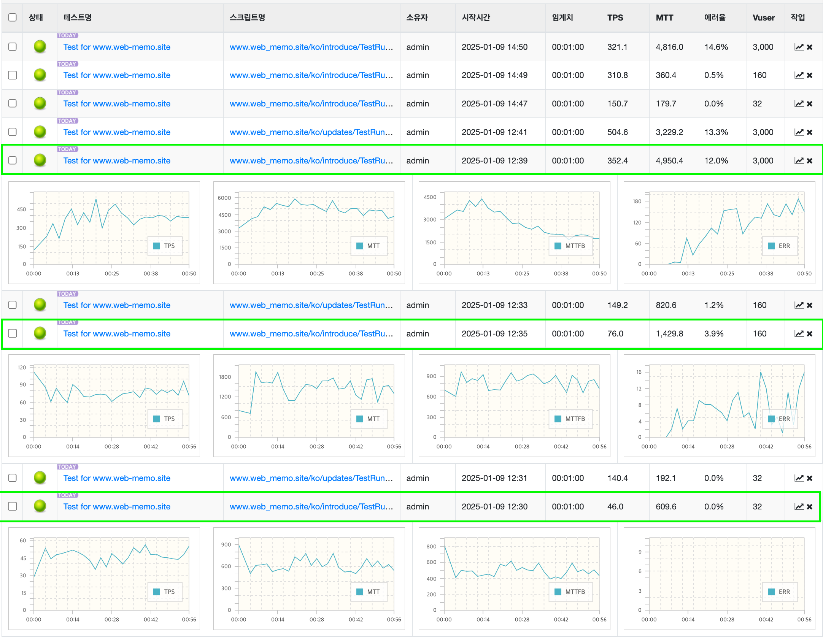This screenshot has width=823, height=644.
Task: Remove the 14:47 test with X icon
Action: coord(810,104)
